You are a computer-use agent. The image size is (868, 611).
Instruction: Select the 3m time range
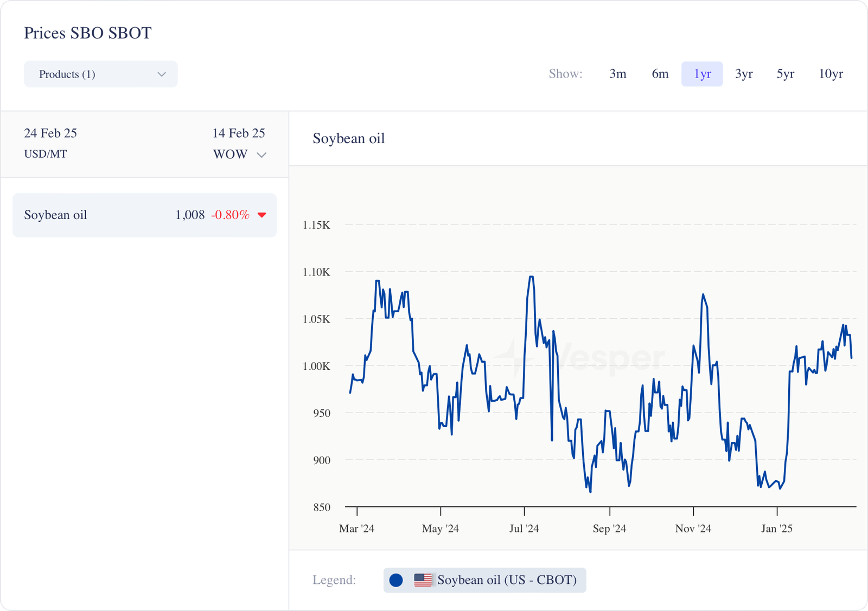coord(617,74)
